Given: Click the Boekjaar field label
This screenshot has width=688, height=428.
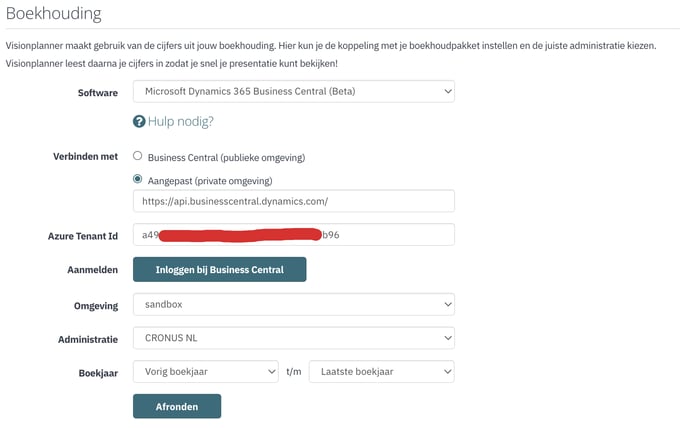Looking at the screenshot, I should pos(98,373).
